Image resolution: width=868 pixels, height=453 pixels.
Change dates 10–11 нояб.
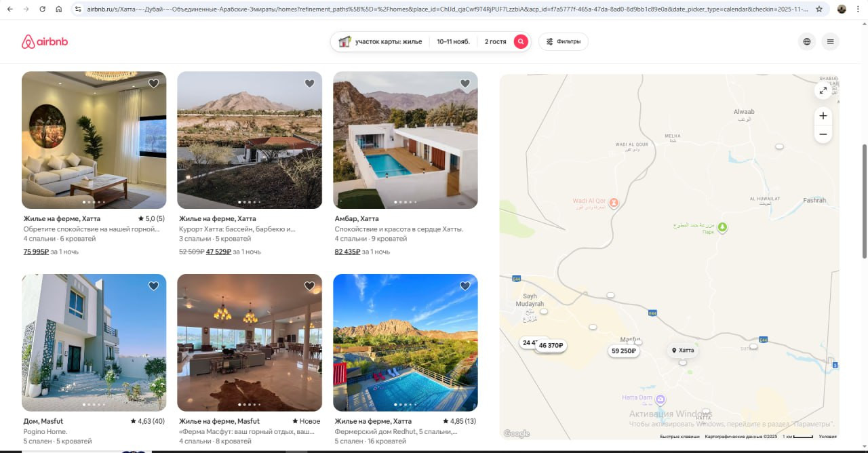click(453, 42)
